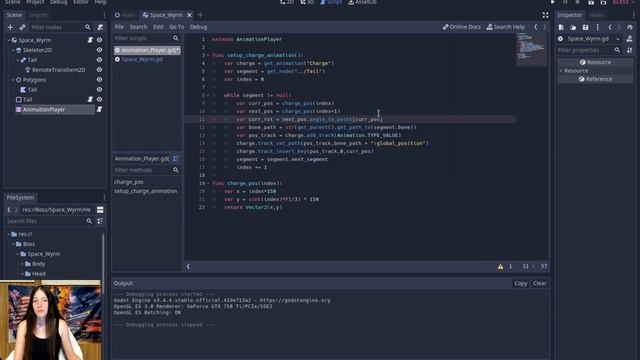Collapse the Space_Wyrm root node

(9, 40)
